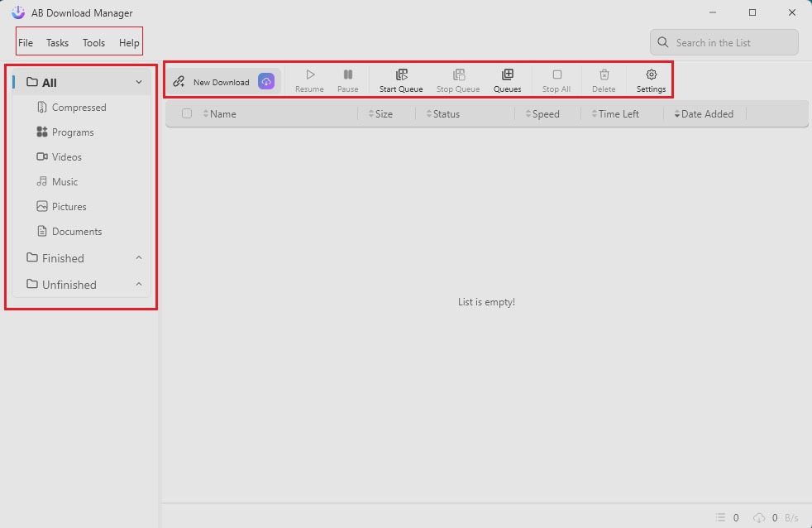Collapse the All category chevron
This screenshot has height=528, width=812.
pyautogui.click(x=139, y=82)
